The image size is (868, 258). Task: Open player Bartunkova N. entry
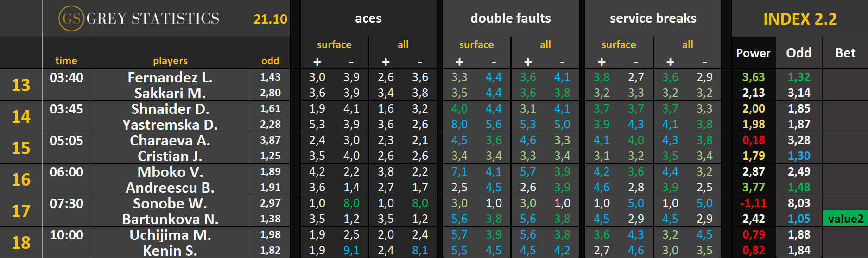tap(170, 219)
